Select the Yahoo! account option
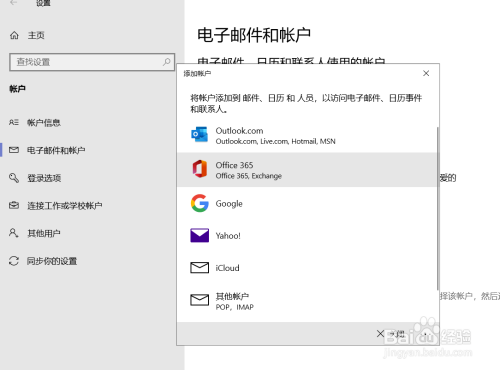Screen dimensions: 500x370 (307, 236)
